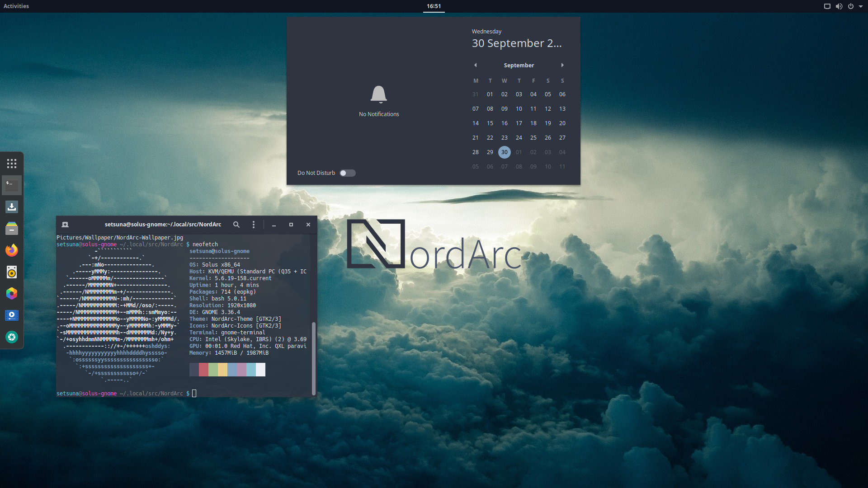Click the terminal search magnifier icon

[x=236, y=225]
